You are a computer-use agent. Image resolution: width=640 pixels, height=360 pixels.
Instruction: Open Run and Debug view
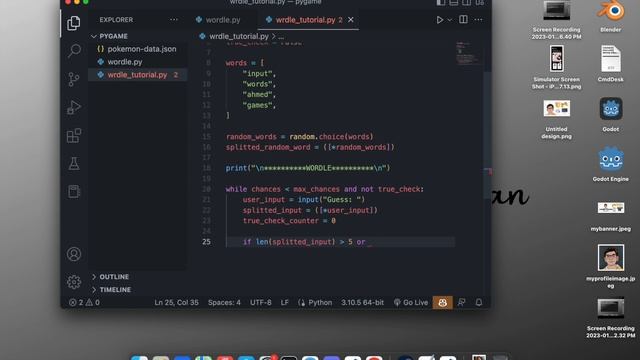point(74,107)
